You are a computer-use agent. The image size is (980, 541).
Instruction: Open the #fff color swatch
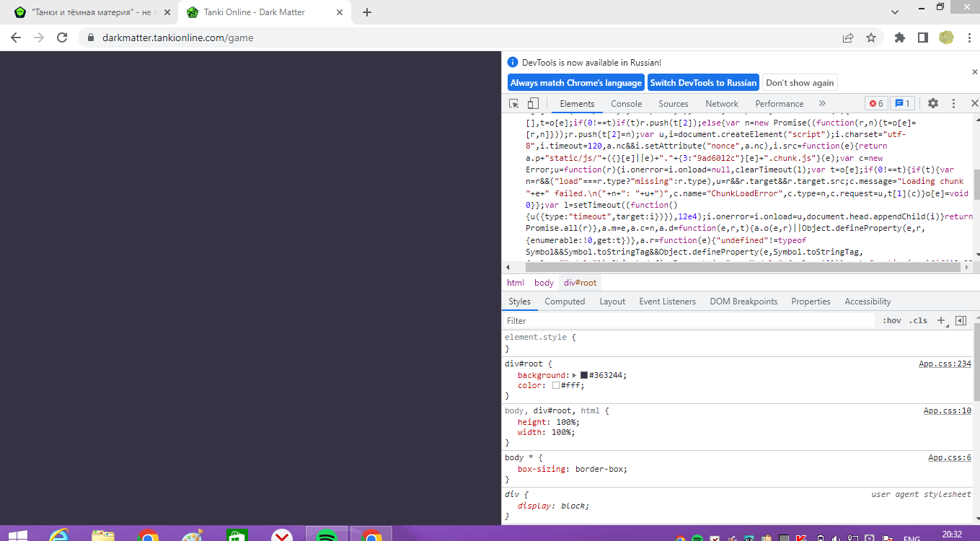(x=556, y=385)
